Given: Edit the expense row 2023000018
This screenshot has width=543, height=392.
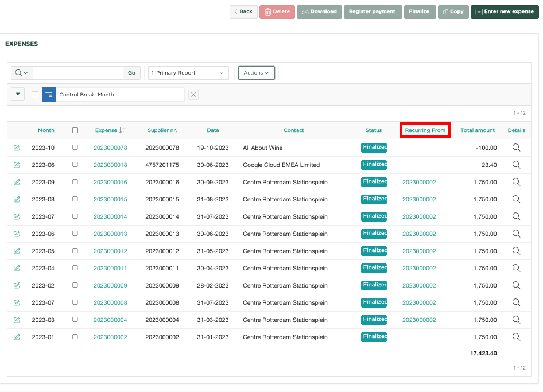Looking at the screenshot, I should tap(17, 165).
